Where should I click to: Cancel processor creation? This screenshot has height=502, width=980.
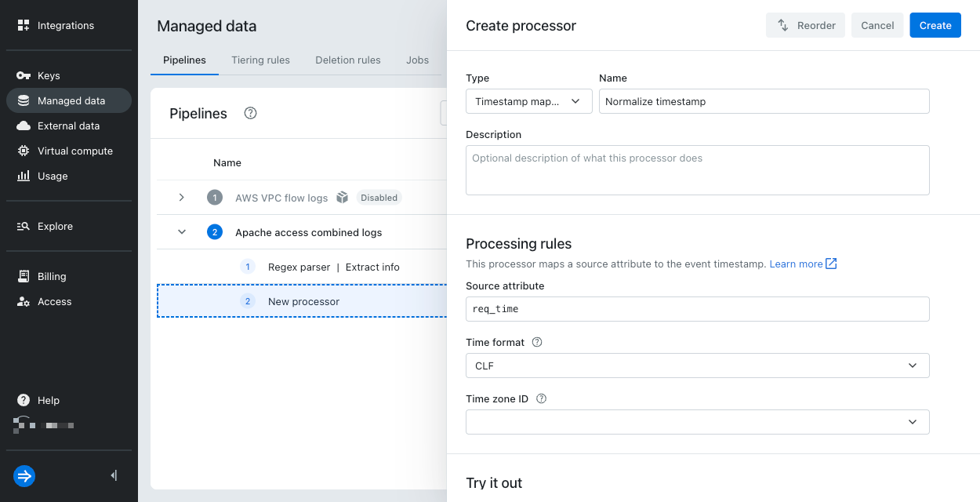point(877,25)
